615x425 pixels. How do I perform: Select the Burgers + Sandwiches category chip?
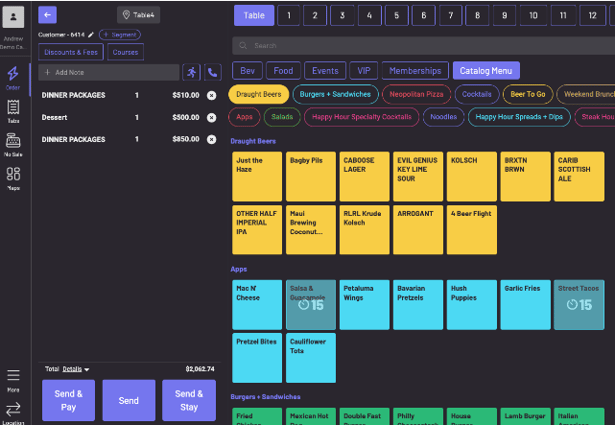pos(334,94)
